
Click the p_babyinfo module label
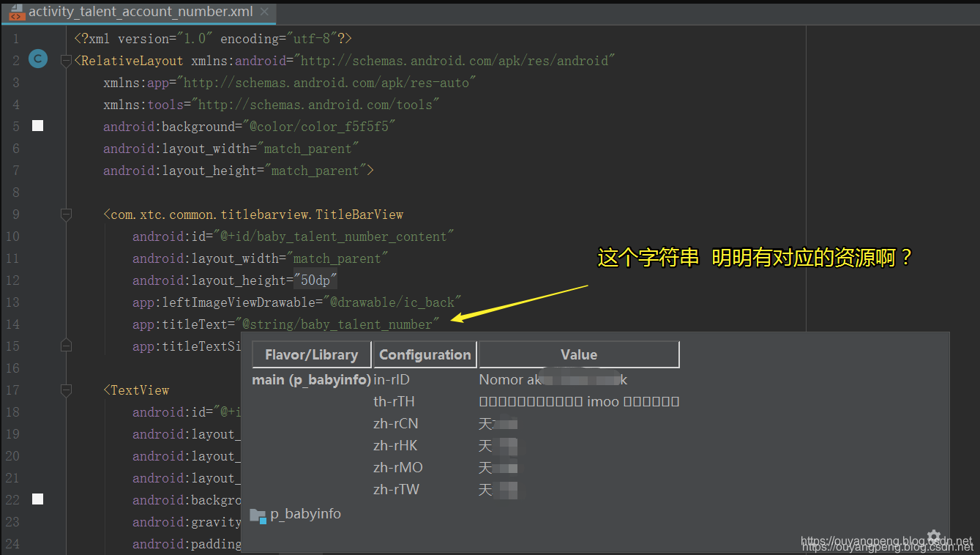[x=305, y=514]
